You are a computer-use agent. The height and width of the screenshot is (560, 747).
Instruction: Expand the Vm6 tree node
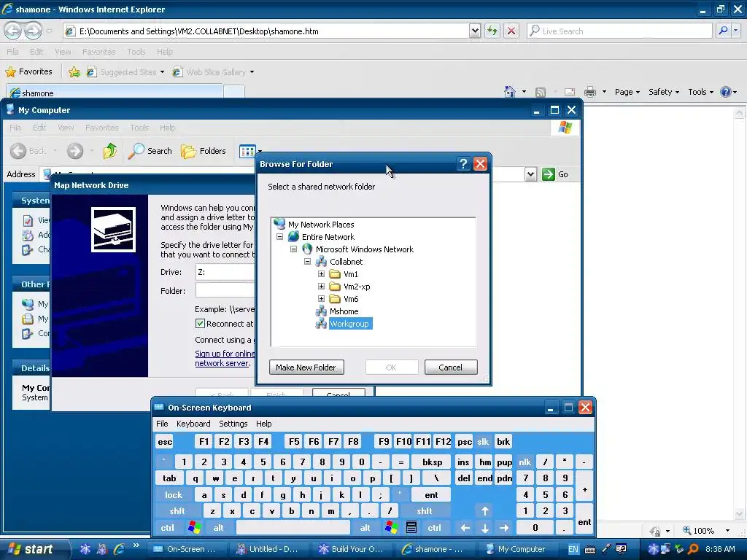(321, 298)
